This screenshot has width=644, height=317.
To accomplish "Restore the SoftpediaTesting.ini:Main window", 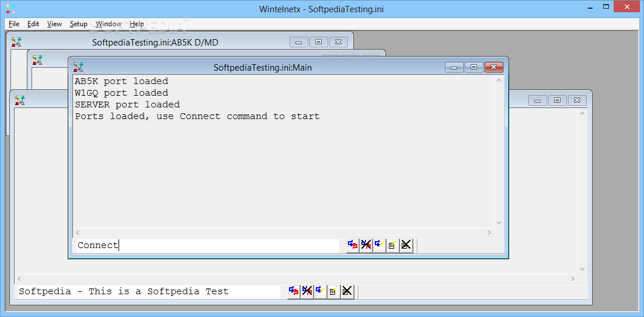I will [x=474, y=67].
